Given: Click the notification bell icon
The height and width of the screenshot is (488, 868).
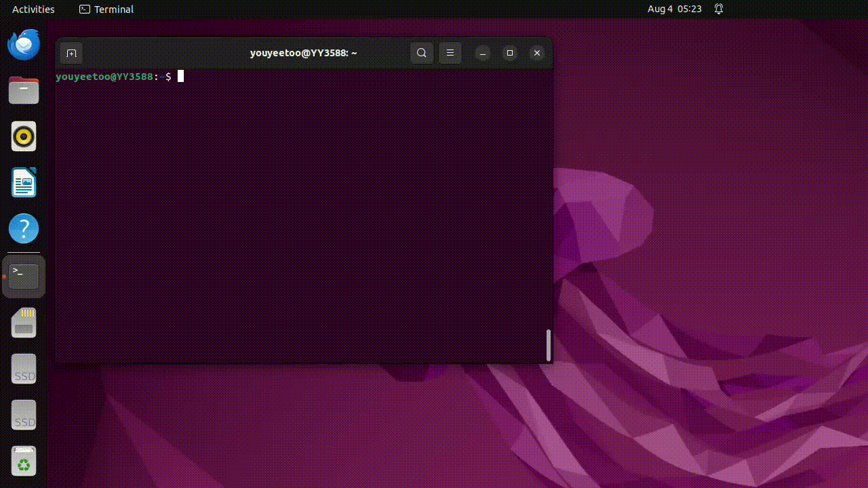Looking at the screenshot, I should [719, 9].
